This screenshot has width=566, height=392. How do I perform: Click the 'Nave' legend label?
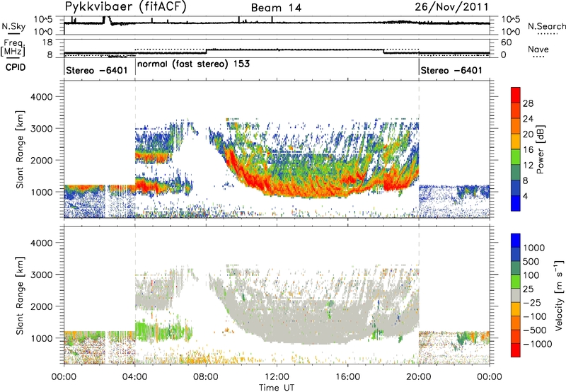tap(538, 49)
